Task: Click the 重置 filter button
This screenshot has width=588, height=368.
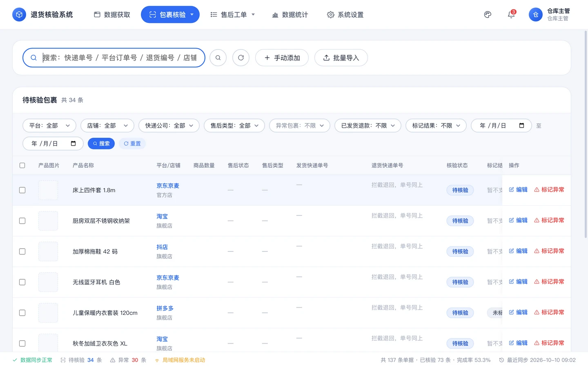Action: pos(132,144)
